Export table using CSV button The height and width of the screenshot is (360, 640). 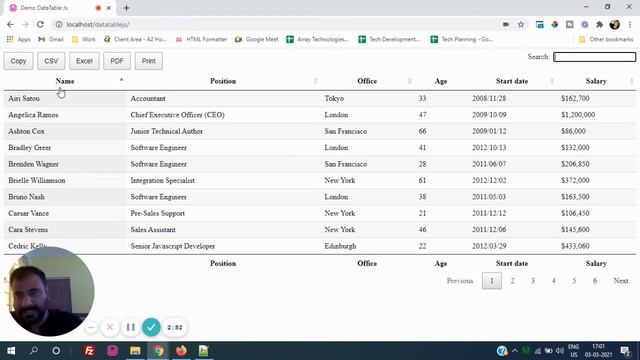tap(51, 61)
